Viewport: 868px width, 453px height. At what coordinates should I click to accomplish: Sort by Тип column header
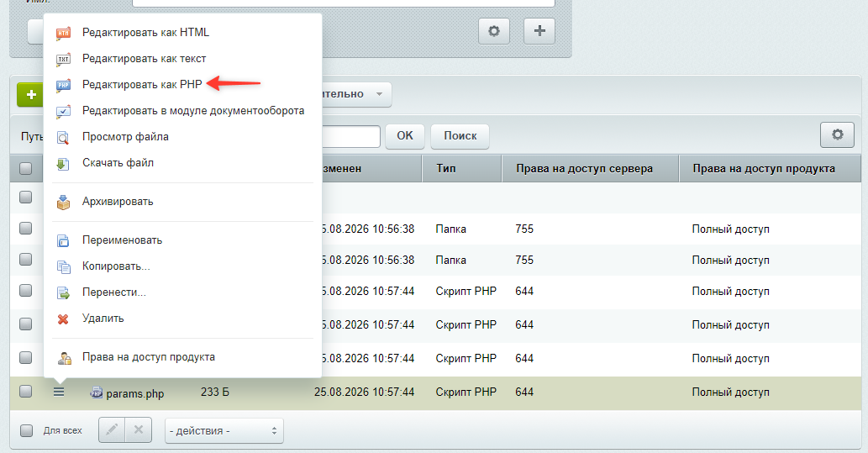(446, 168)
